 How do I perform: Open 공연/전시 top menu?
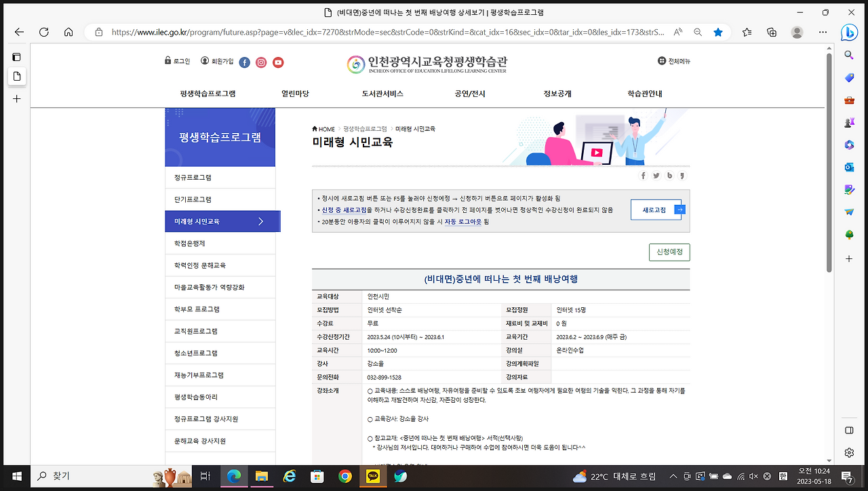[470, 94]
